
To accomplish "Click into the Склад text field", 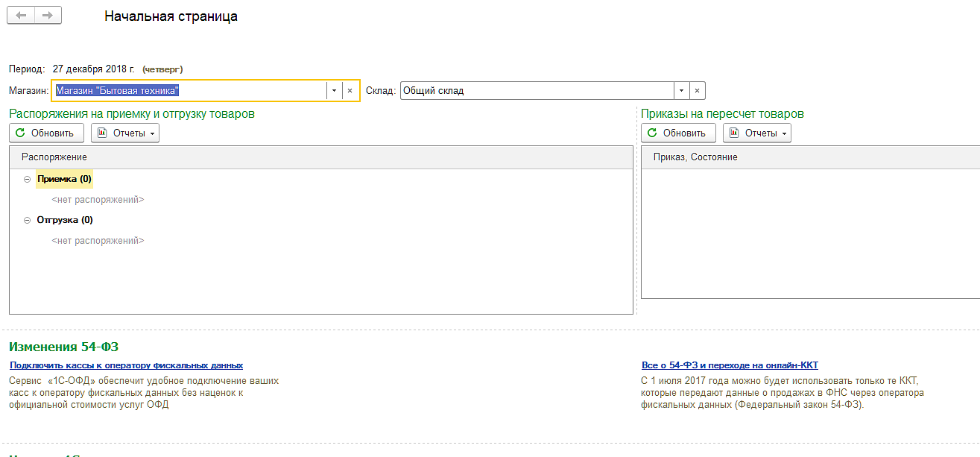I will [x=537, y=91].
